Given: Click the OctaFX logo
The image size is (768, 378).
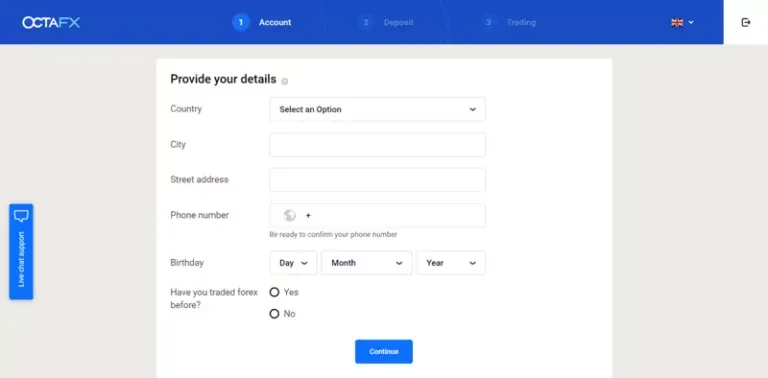Looking at the screenshot, I should click(51, 23).
